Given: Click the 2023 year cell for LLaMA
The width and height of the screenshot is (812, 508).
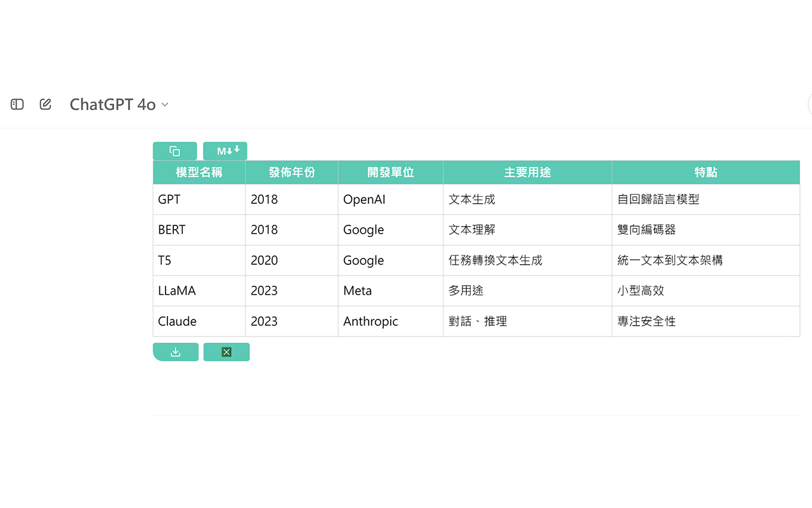Looking at the screenshot, I should [265, 290].
